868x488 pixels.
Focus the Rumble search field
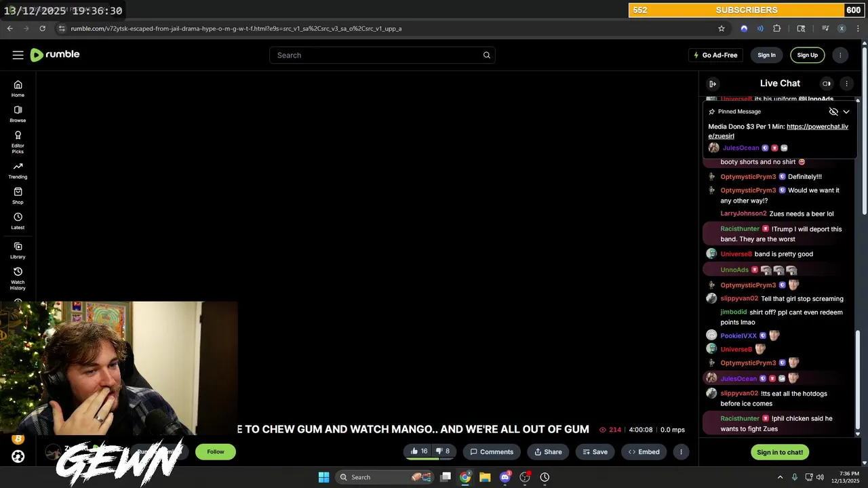382,55
